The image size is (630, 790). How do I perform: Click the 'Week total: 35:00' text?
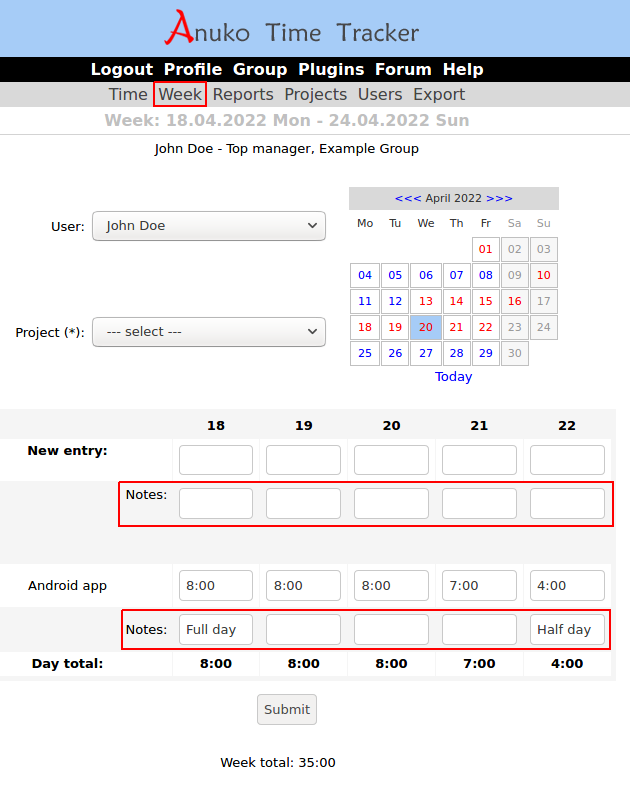tap(278, 762)
